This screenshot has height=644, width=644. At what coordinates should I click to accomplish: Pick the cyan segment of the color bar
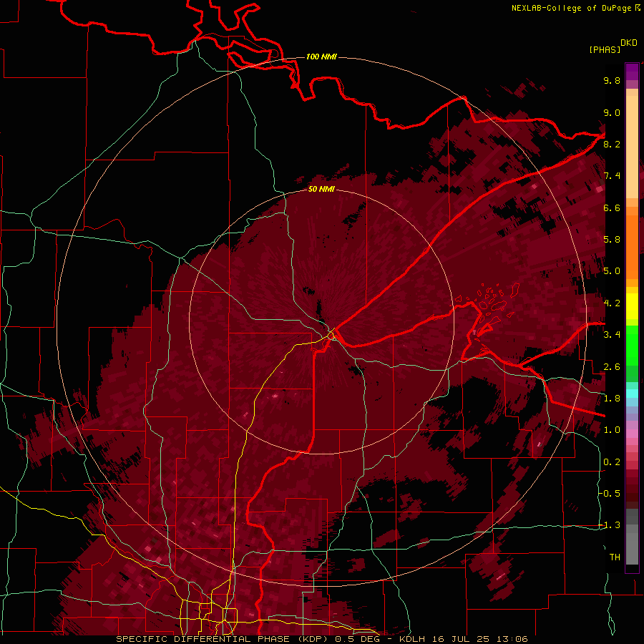(632, 393)
